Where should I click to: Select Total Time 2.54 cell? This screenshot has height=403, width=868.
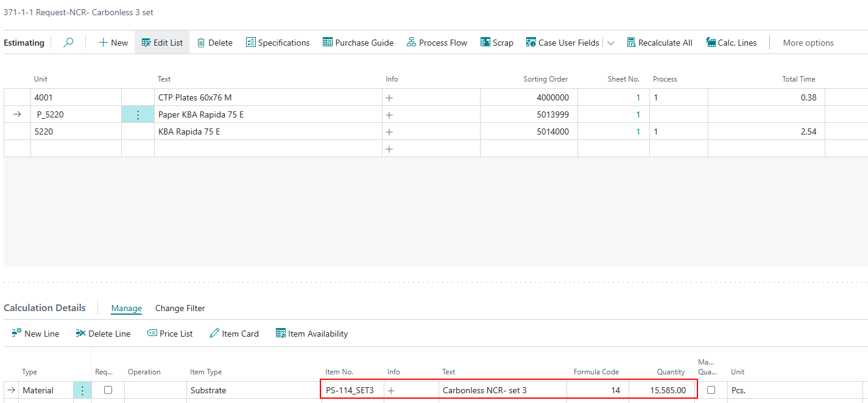coord(766,131)
